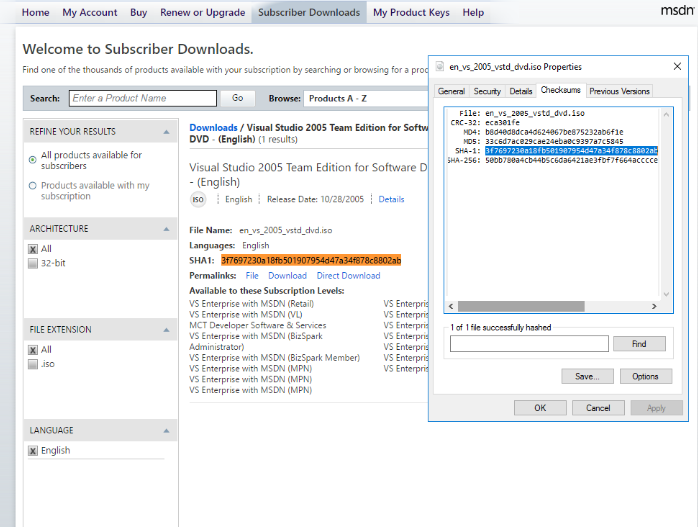Click the Find button in Properties
This screenshot has width=698, height=527.
[639, 344]
